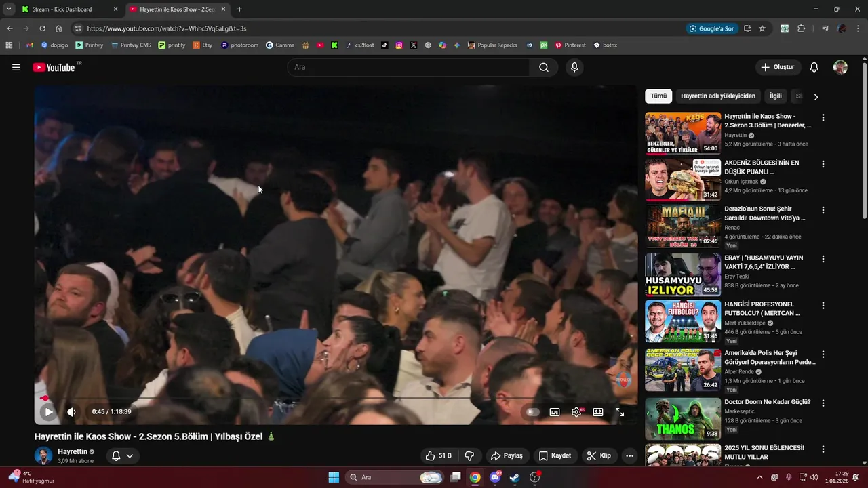Image resolution: width=868 pixels, height=488 pixels.
Task: Save the video with Kaydet
Action: 555,455
